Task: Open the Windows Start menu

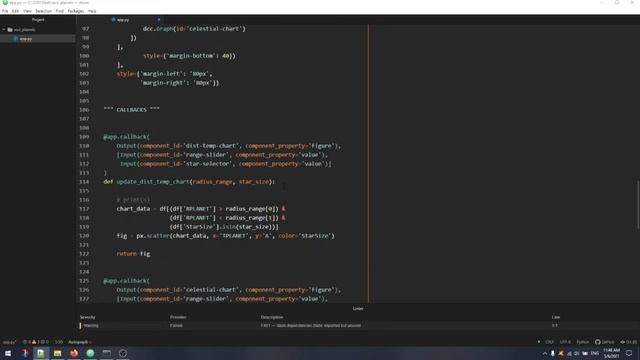Action: coord(8,353)
